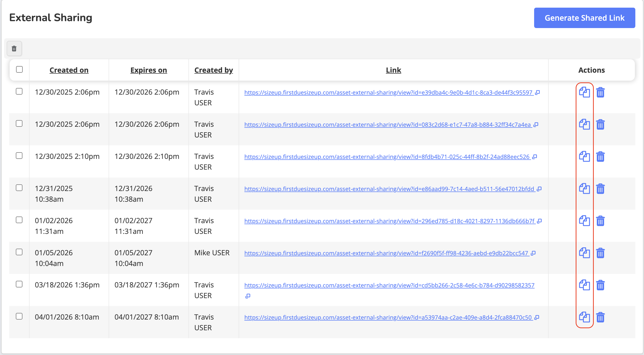The width and height of the screenshot is (644, 355).
Task: Open external icon beside link ending 1136db666b7f
Action: tap(539, 221)
